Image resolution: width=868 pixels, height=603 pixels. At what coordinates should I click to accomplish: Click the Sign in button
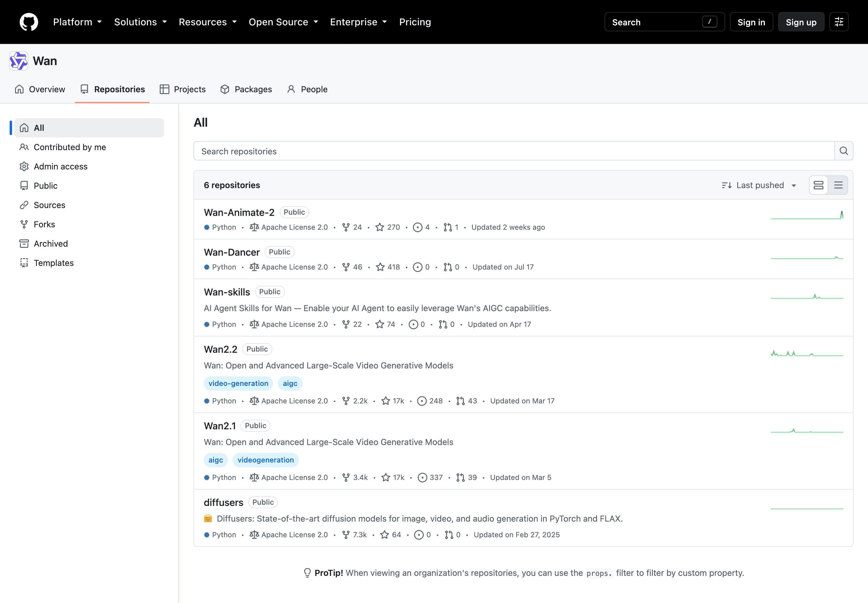pos(751,22)
